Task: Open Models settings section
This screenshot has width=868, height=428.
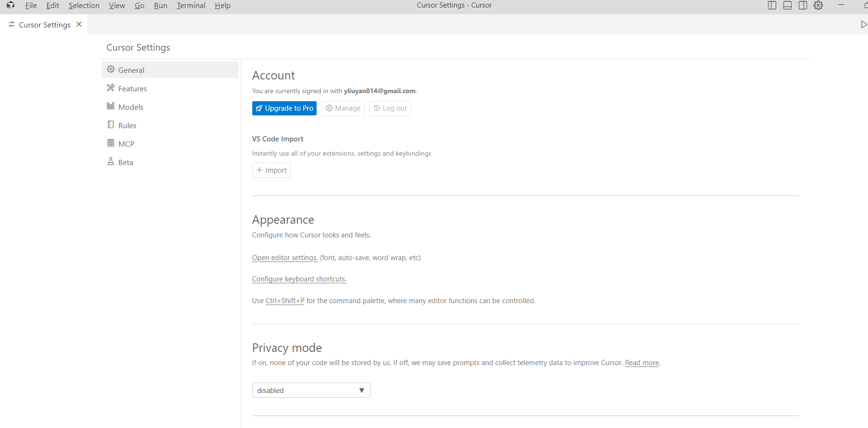Action: (170, 107)
